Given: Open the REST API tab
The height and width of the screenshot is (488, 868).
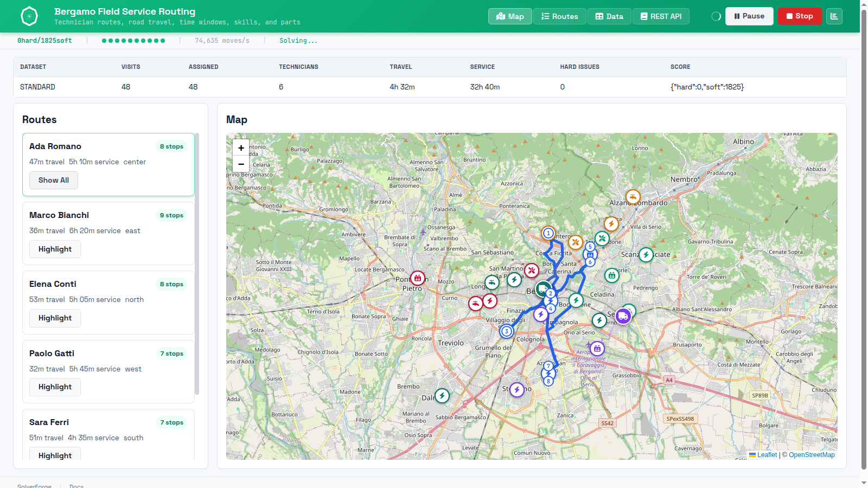Looking at the screenshot, I should tap(661, 16).
